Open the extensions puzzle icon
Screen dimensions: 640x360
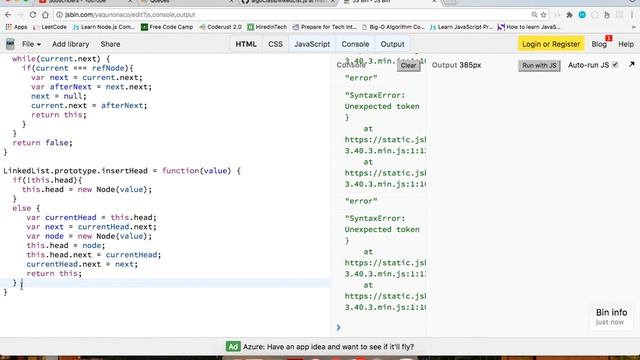click(569, 15)
